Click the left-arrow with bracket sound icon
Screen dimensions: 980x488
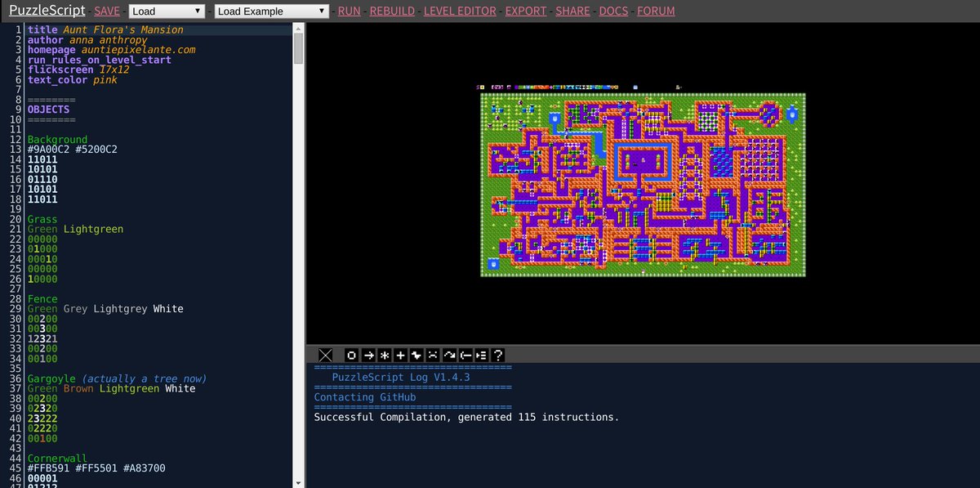point(465,355)
